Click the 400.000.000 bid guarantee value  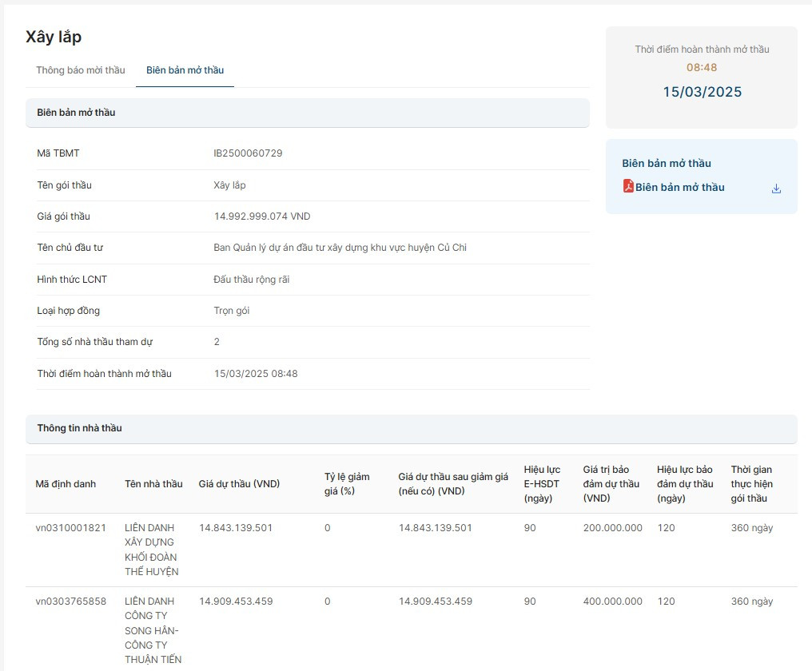pos(612,602)
